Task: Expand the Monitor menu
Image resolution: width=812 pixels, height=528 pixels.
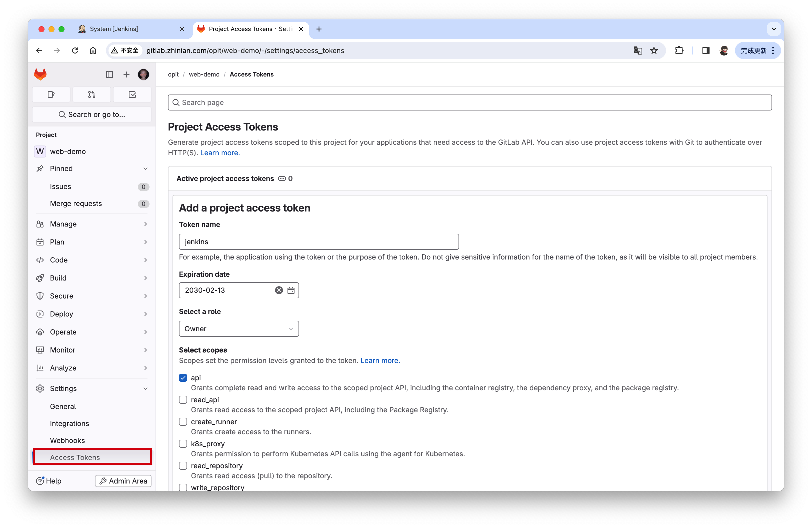Action: (x=92, y=350)
